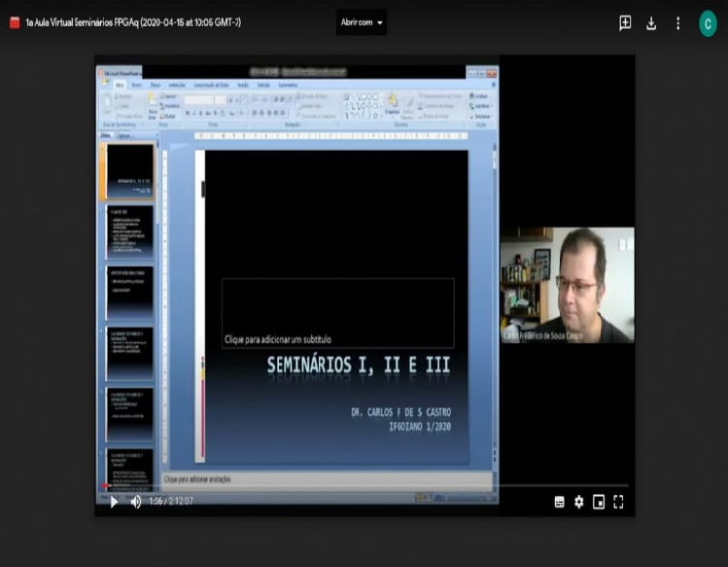The image size is (728, 567).
Task: Click the add shortcut to Drive icon
Action: pos(625,22)
